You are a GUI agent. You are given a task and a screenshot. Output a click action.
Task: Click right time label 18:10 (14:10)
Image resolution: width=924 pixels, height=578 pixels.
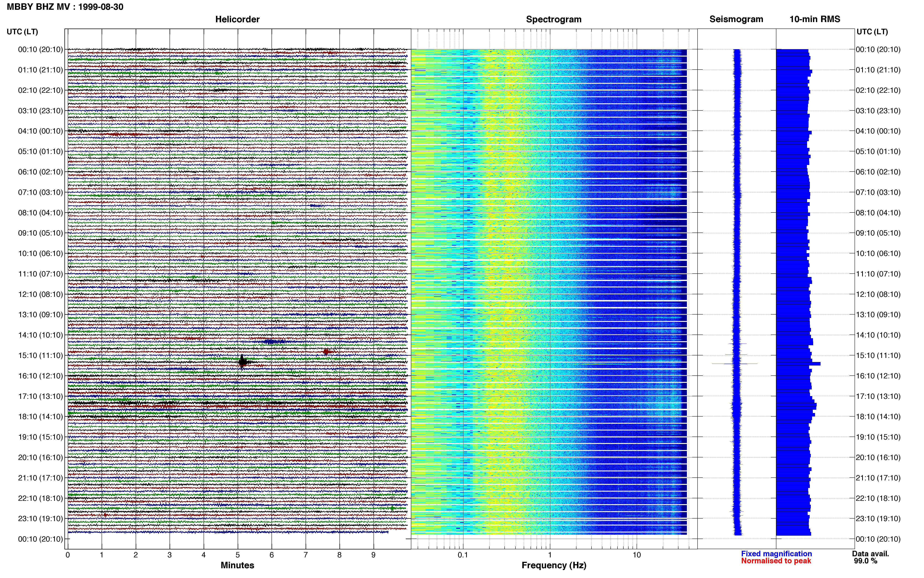click(878, 416)
